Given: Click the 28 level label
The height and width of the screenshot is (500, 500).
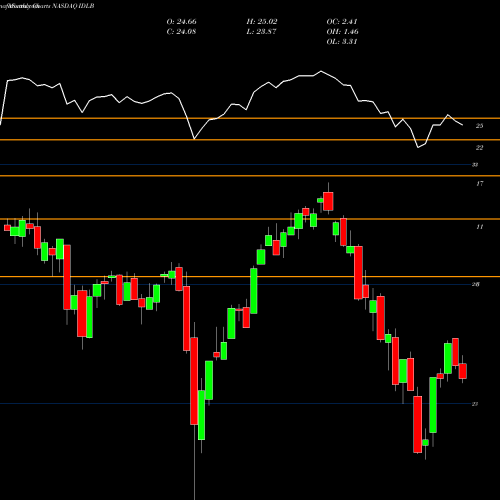Looking at the screenshot, I should (476, 284).
